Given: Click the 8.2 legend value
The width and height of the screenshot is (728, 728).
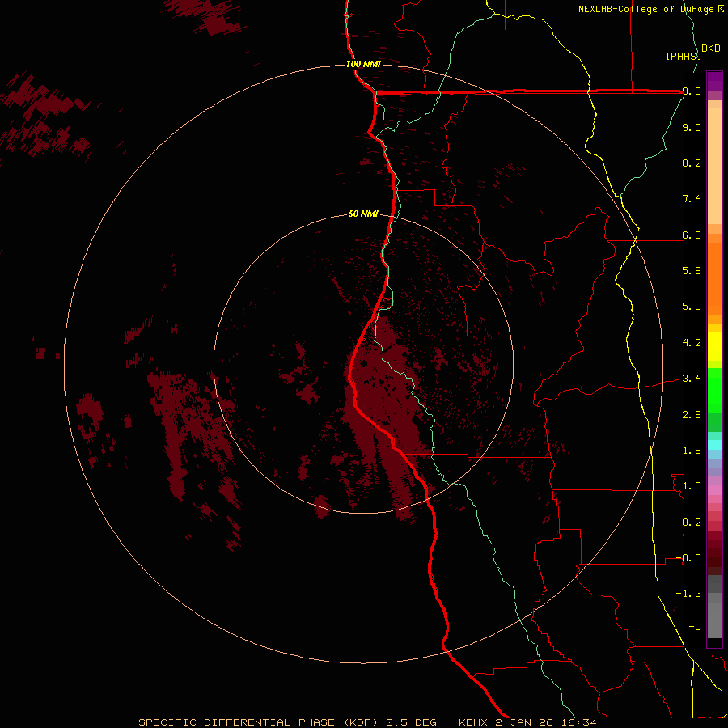Looking at the screenshot, I should (x=692, y=163).
